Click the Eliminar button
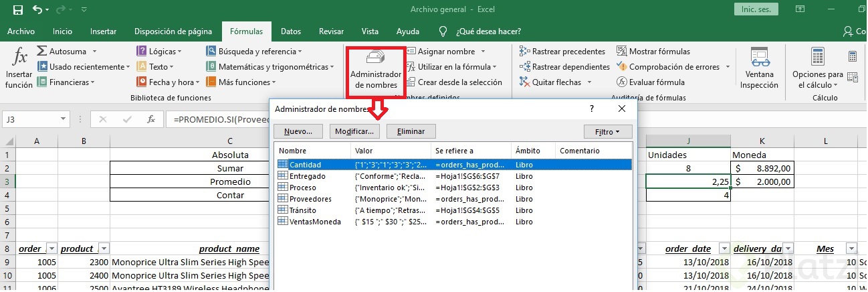The height and width of the screenshot is (292, 868). (411, 131)
